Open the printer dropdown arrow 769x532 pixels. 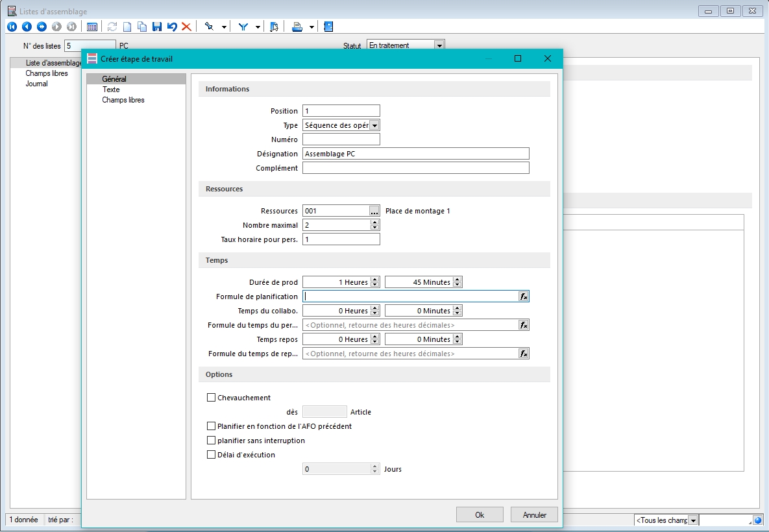311,27
